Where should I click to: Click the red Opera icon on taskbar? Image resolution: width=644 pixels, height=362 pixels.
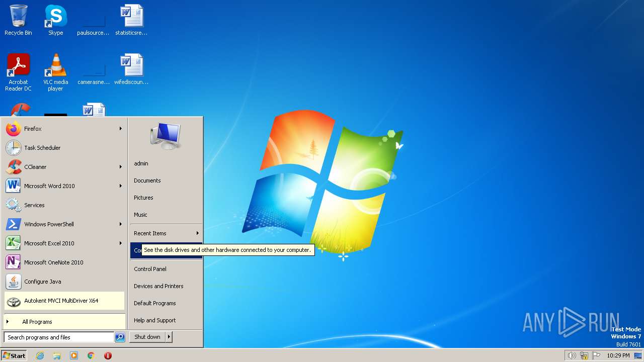coord(108,355)
